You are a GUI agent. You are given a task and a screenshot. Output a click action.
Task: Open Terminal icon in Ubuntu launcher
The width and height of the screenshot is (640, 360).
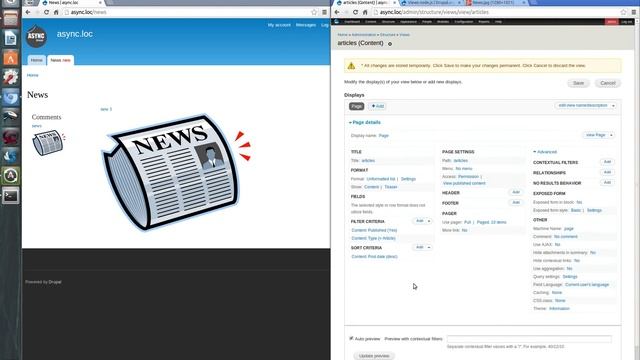point(11,196)
